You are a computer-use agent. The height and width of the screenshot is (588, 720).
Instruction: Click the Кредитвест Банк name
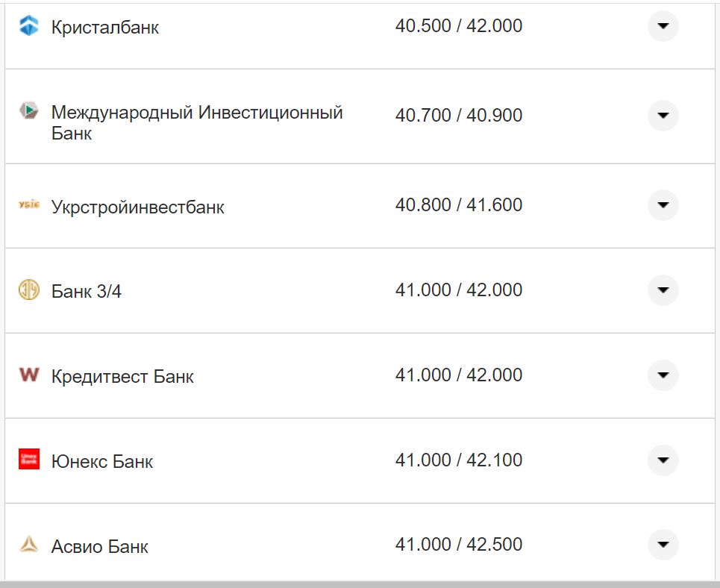point(122,376)
